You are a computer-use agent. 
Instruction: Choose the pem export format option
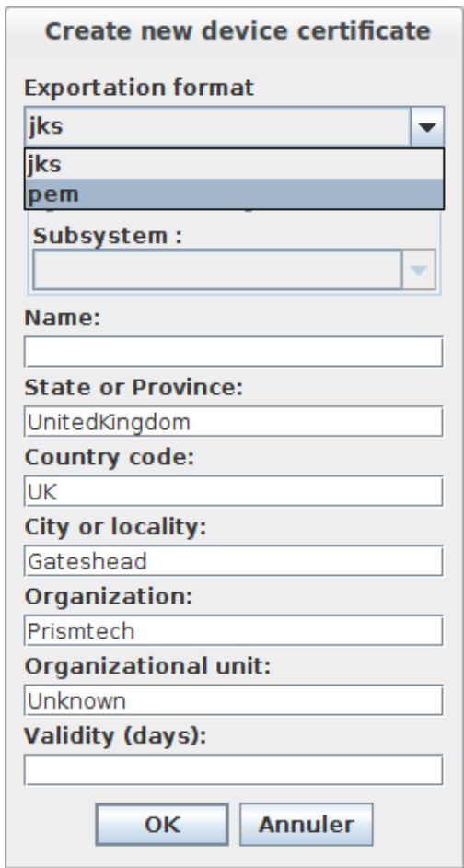coord(234,194)
